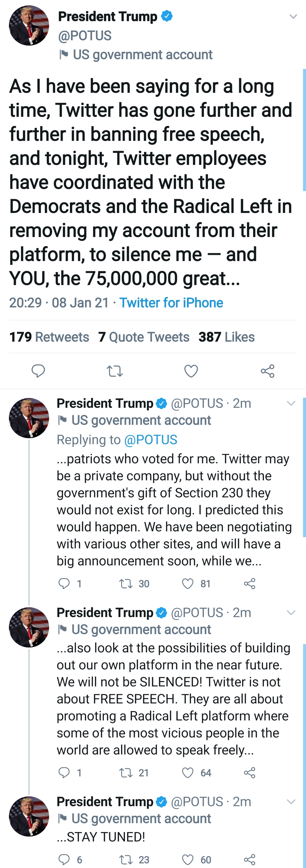Image resolution: width=306 pixels, height=868 pixels.
Task: Retweet the main tweet
Action: [x=115, y=371]
